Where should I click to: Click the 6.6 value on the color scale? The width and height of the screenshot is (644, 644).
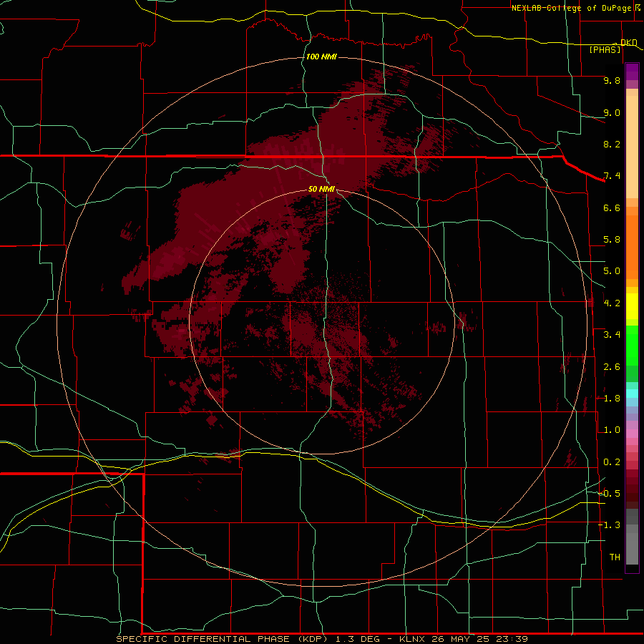click(x=612, y=208)
